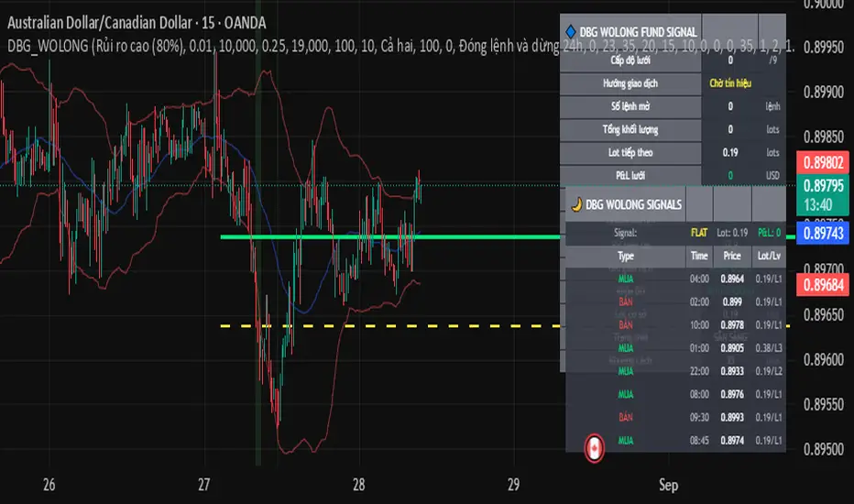Click BÁN in the 02:00 signal row
The height and width of the screenshot is (504, 854).
tap(625, 301)
